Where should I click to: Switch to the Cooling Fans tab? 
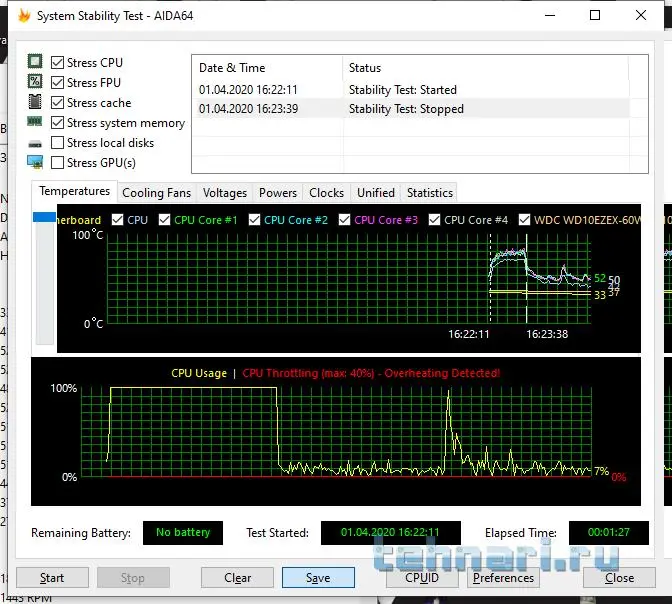click(156, 193)
